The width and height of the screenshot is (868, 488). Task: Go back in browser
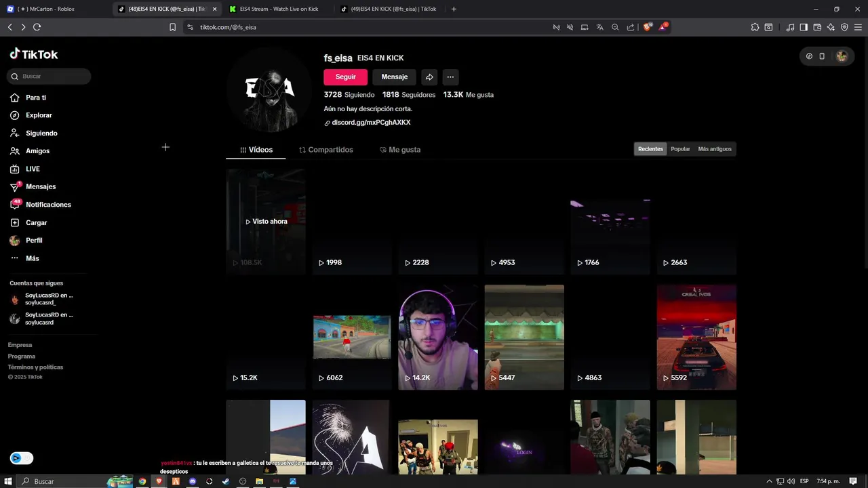coord(9,27)
